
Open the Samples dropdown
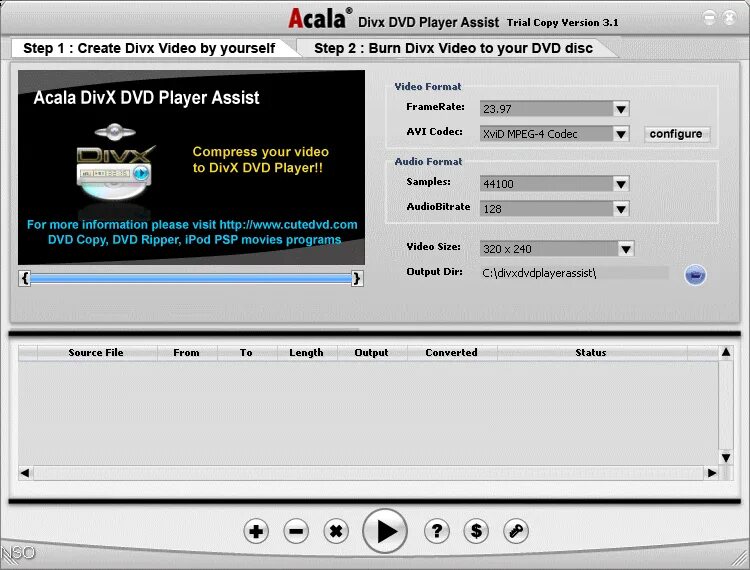click(621, 184)
